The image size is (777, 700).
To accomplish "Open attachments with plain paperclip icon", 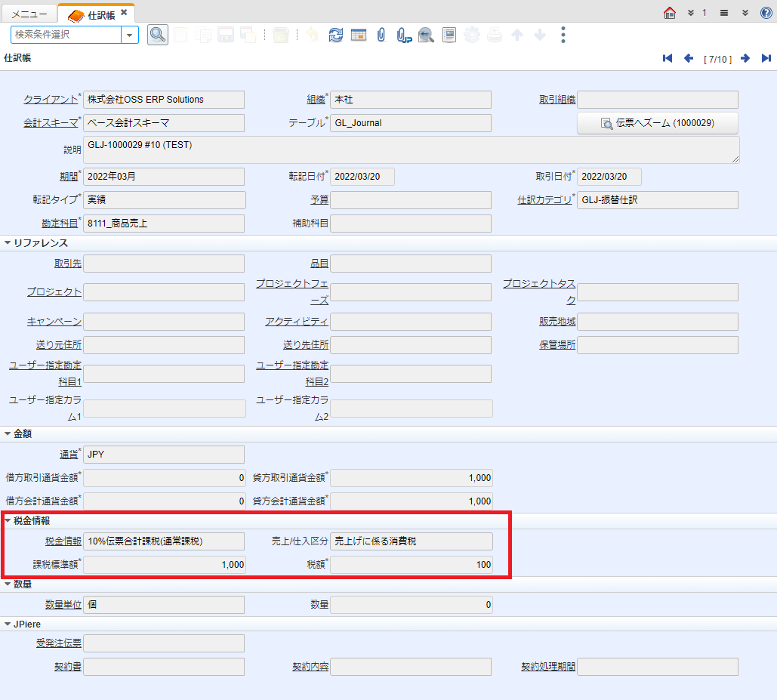I will coord(381,35).
